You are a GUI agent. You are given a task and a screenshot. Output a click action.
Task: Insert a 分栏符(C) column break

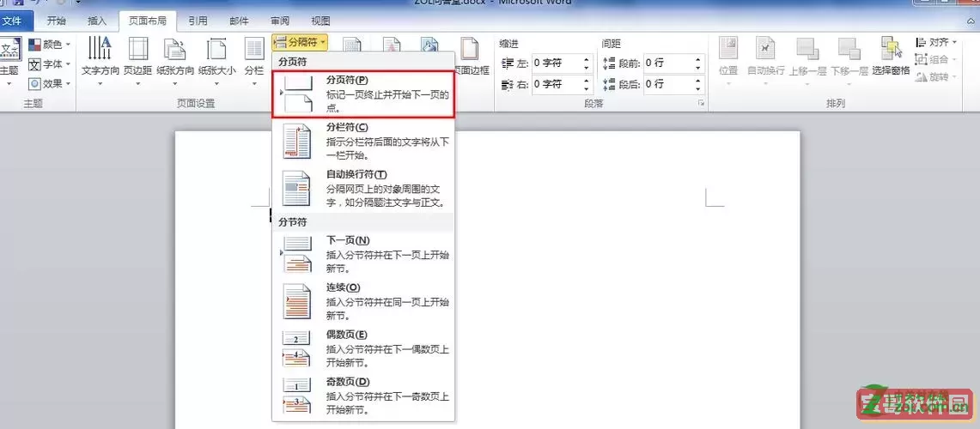pos(363,141)
